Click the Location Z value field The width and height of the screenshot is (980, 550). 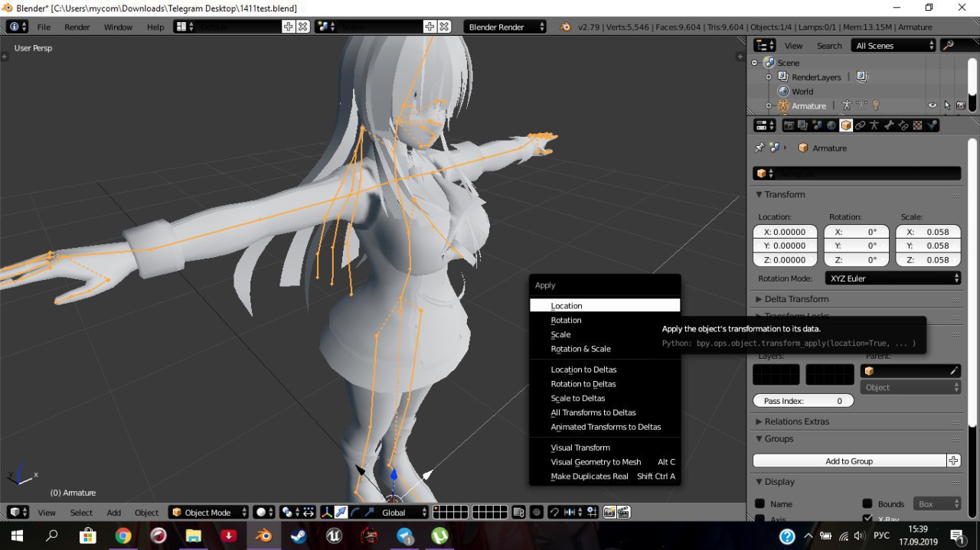(786, 260)
